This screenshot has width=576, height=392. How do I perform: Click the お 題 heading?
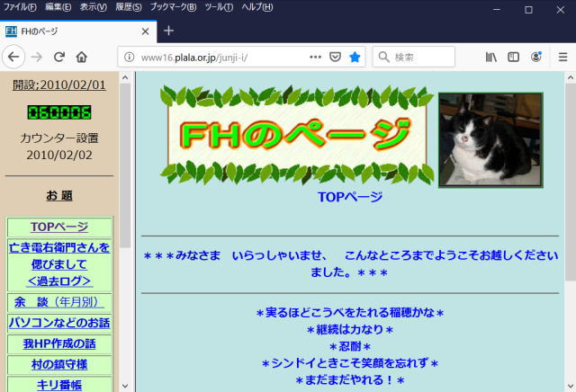click(59, 195)
